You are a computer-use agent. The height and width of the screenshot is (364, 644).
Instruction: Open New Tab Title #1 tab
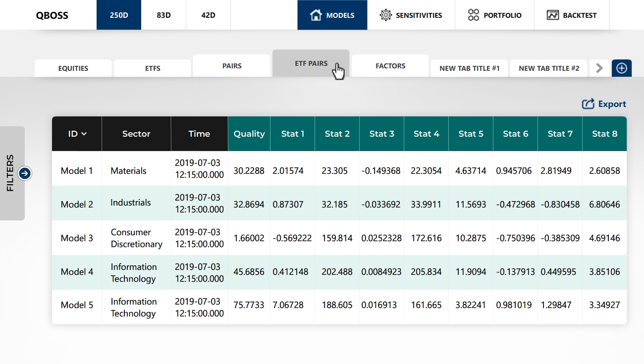[x=469, y=68]
